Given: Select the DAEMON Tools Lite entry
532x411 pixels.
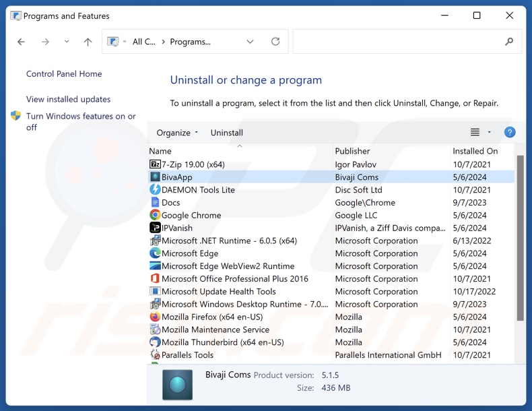Looking at the screenshot, I should (198, 190).
